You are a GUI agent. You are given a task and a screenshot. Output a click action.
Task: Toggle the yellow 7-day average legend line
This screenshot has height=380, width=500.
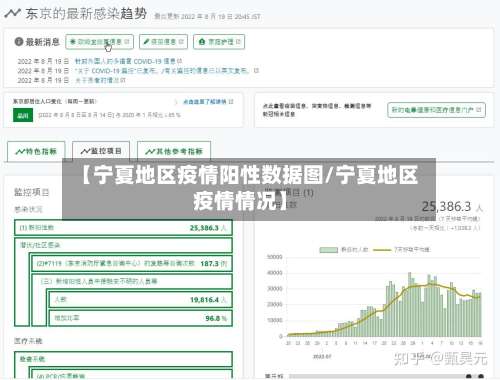click(402, 249)
